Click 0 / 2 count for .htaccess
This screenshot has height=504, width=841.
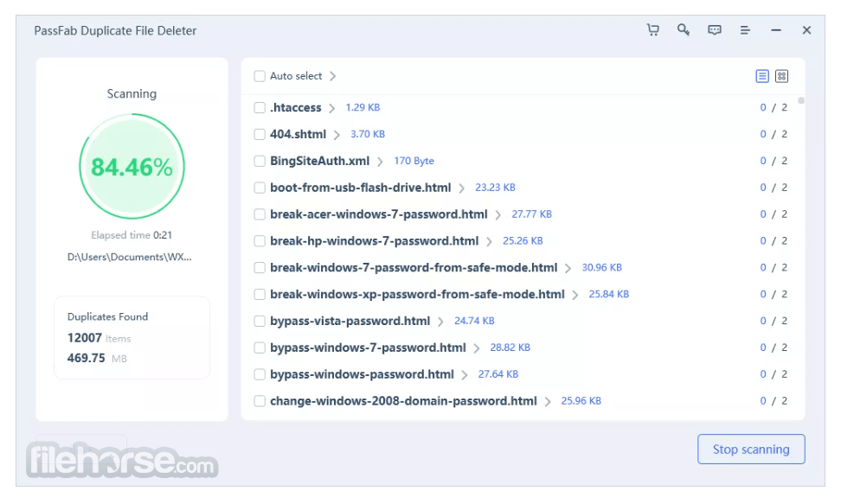(x=774, y=108)
